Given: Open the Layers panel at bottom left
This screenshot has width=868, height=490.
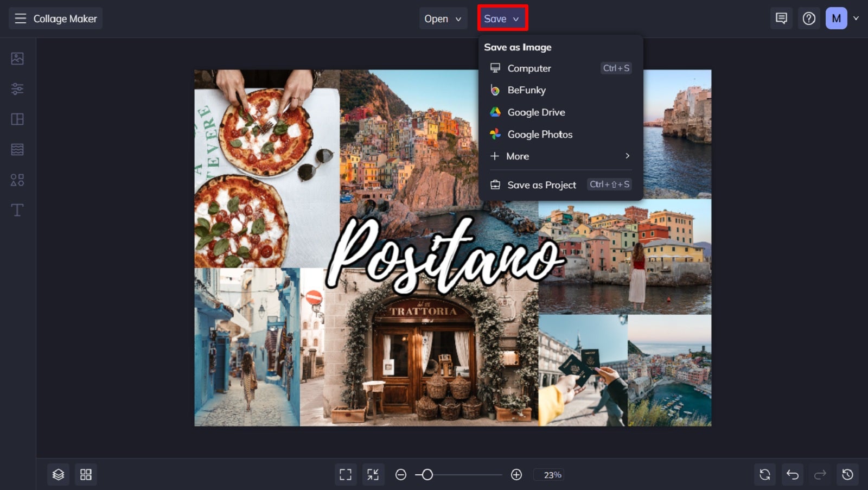Looking at the screenshot, I should (x=58, y=474).
